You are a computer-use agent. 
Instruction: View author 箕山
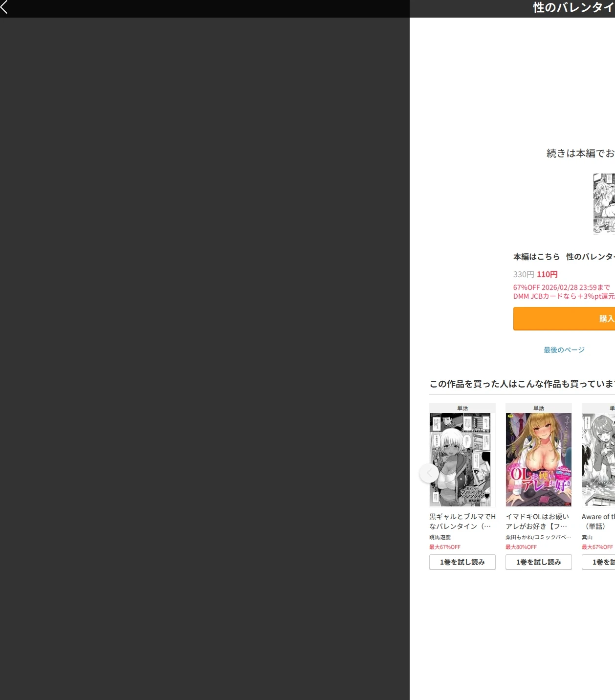[x=587, y=537]
